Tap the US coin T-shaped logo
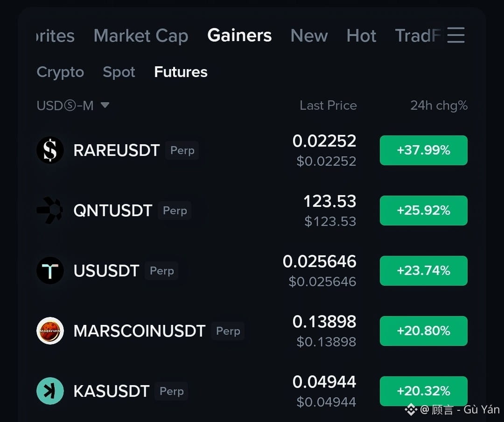504x422 pixels. click(50, 270)
